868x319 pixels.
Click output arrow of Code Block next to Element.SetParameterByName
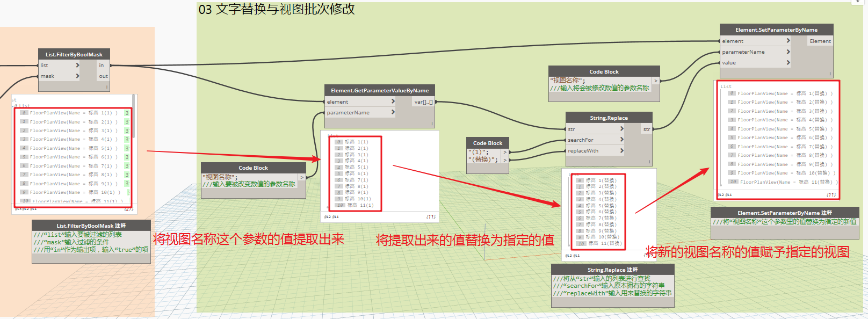click(x=656, y=81)
